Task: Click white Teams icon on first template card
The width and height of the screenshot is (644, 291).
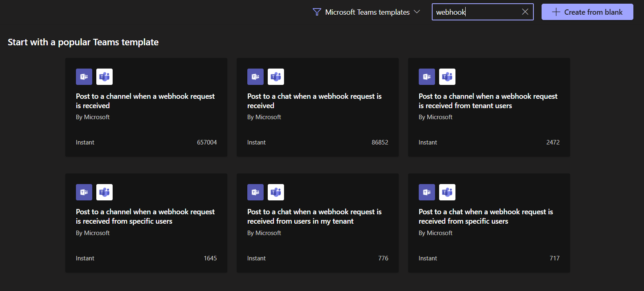Action: coord(104,77)
